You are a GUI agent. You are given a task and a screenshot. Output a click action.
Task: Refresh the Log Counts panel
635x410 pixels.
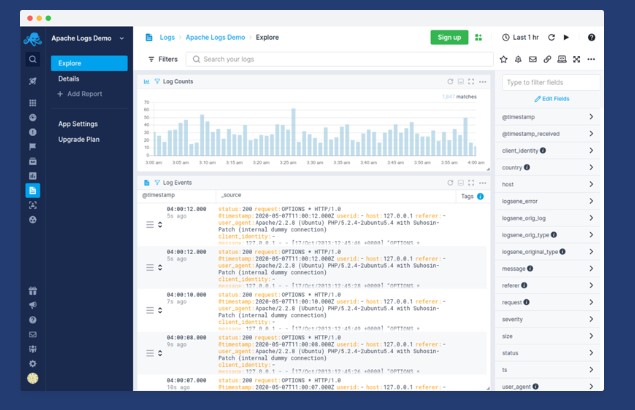click(x=450, y=81)
